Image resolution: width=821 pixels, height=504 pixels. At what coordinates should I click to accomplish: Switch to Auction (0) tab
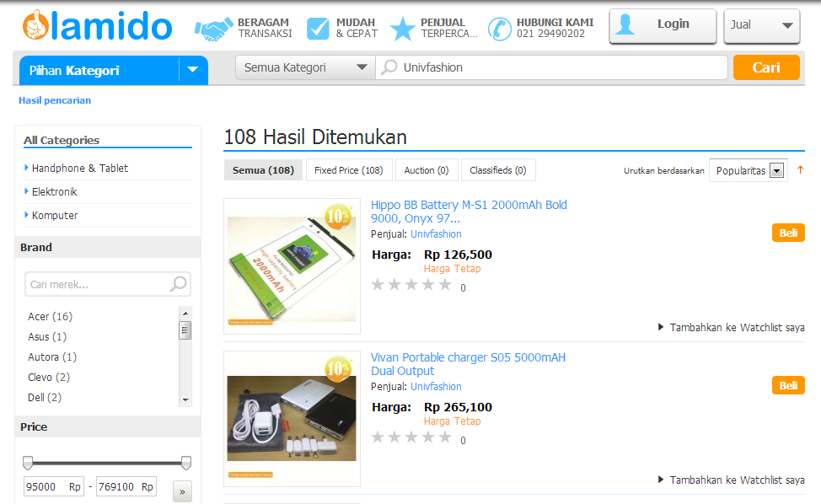pyautogui.click(x=427, y=170)
